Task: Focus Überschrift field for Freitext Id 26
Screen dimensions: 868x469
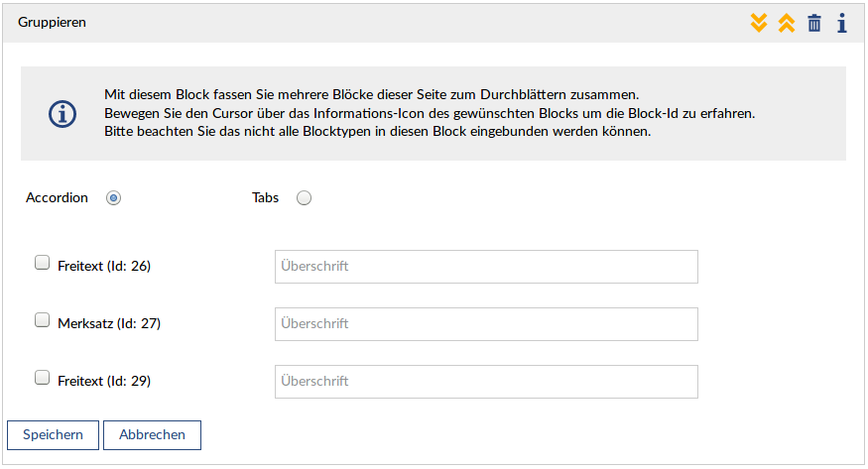Action: pyautogui.click(x=486, y=267)
